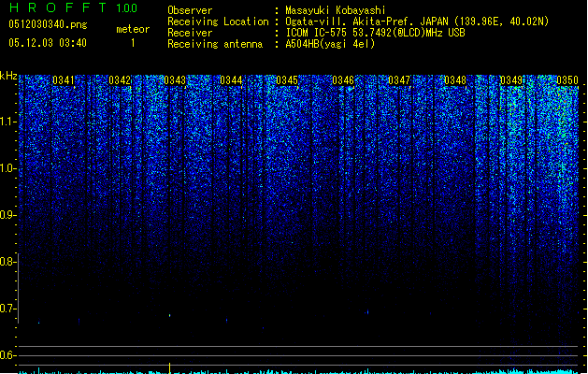Click time marker 0347
Screen dimensions: 588x374
(x=399, y=80)
